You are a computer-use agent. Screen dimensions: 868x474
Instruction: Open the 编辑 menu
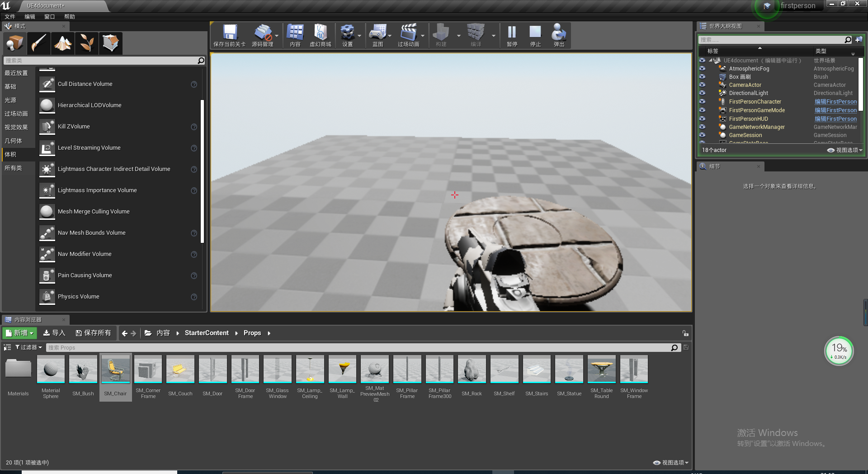pyautogui.click(x=30, y=17)
